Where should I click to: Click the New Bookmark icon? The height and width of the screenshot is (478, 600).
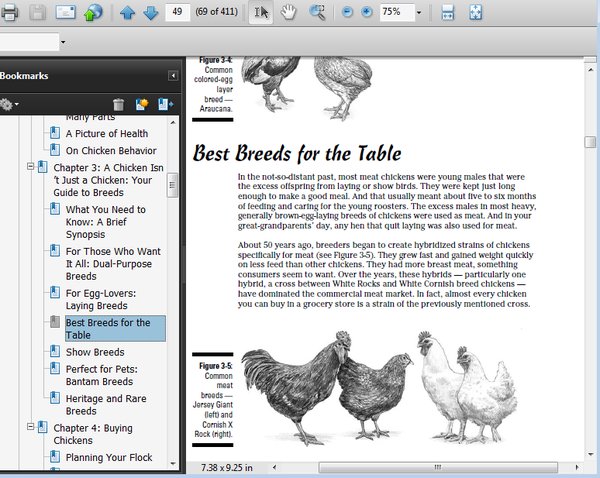(x=142, y=104)
